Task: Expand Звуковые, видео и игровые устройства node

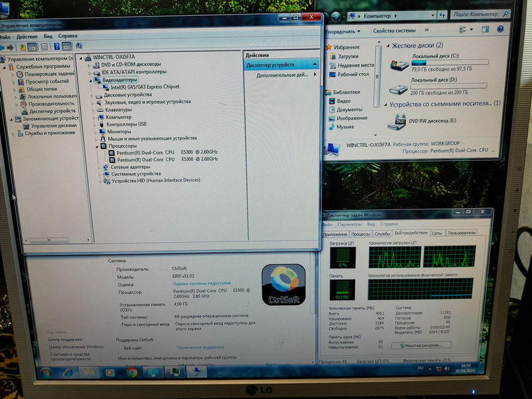Action: point(92,102)
